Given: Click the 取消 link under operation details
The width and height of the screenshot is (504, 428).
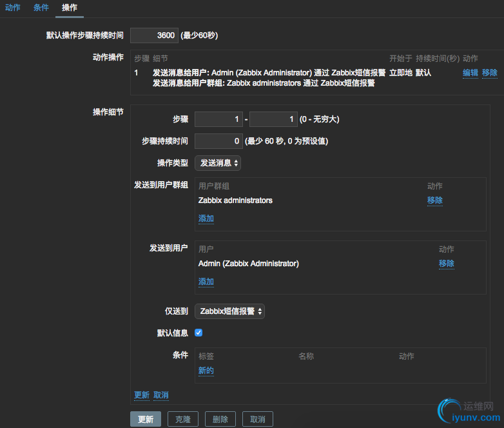Looking at the screenshot, I should (161, 395).
